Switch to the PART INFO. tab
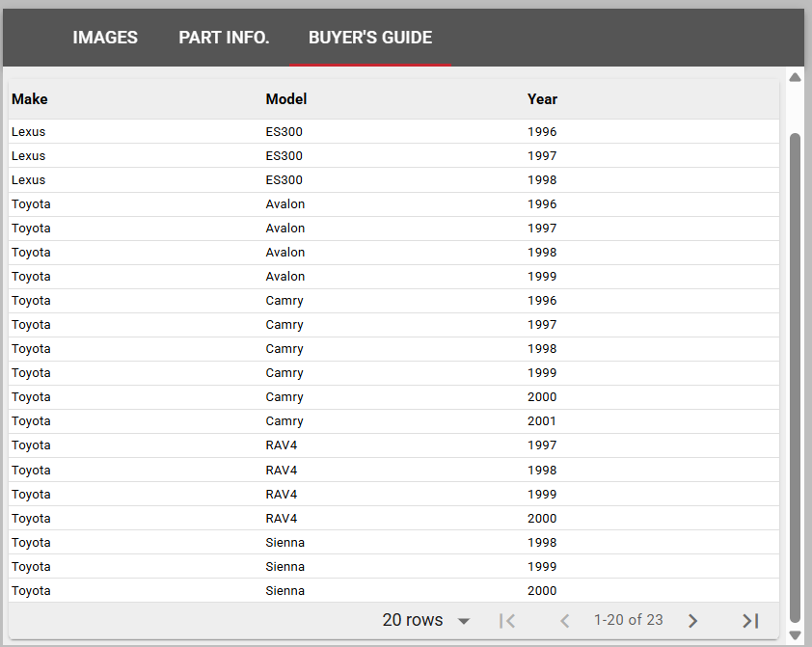Viewport: 812px width, 647px height. 225,38
